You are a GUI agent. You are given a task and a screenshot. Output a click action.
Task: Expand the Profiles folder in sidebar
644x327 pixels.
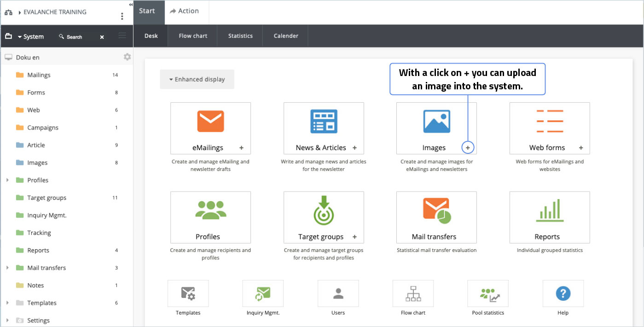(x=7, y=180)
